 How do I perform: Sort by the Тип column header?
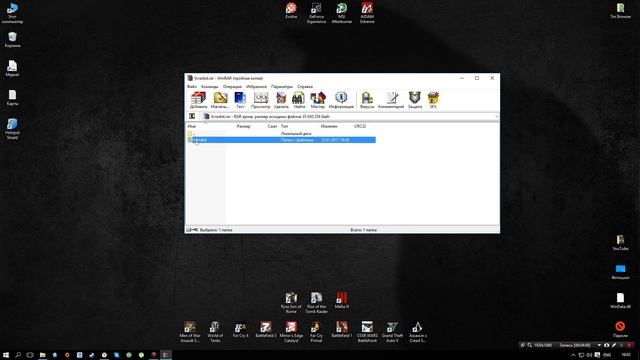(284, 126)
